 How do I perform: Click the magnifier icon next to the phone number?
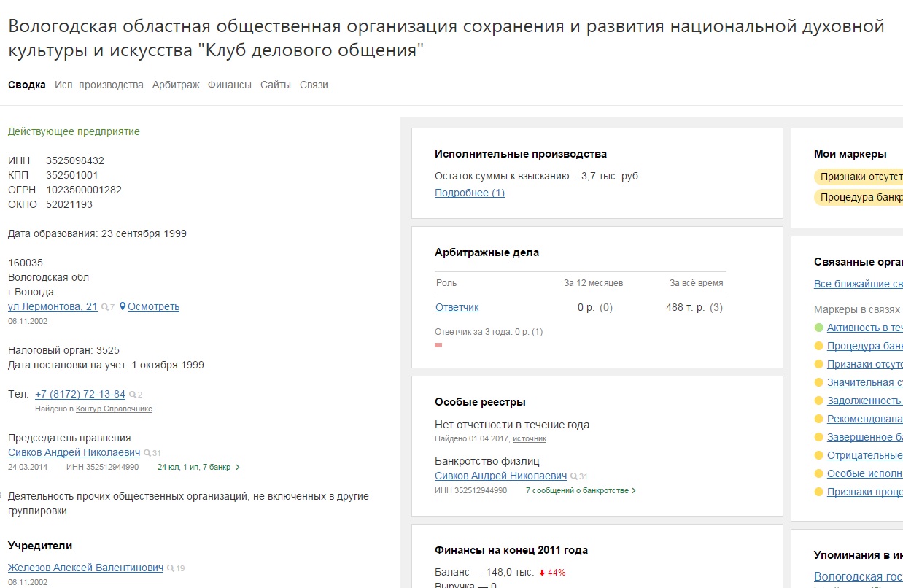coord(133,395)
